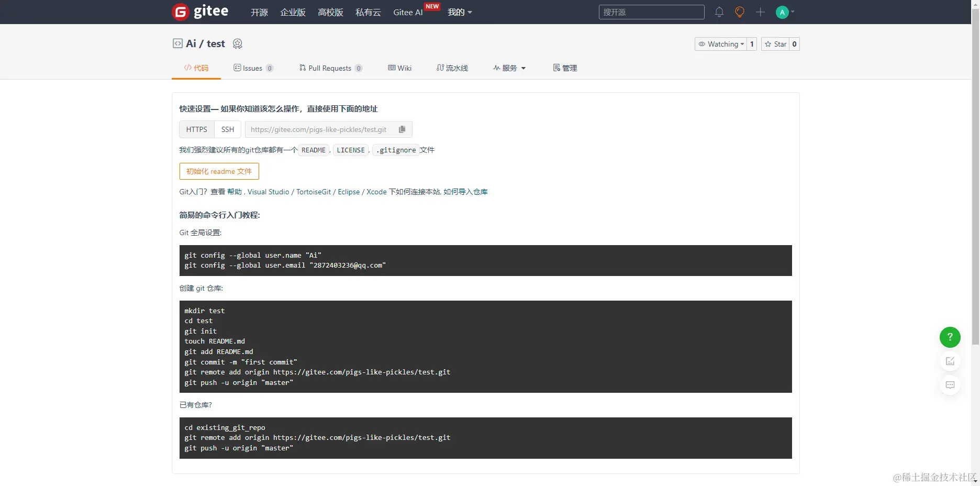Click the orange lightbulb icon
Viewport: 980px width, 486px height.
point(740,12)
